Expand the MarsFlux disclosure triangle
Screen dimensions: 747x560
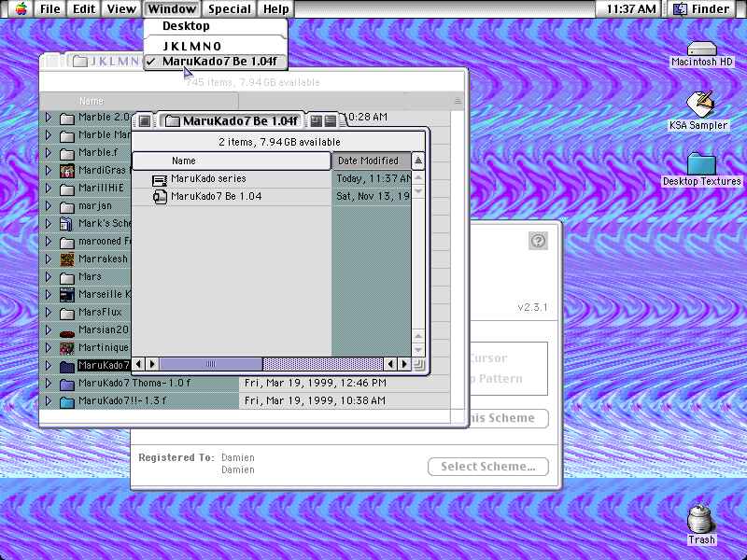click(49, 313)
